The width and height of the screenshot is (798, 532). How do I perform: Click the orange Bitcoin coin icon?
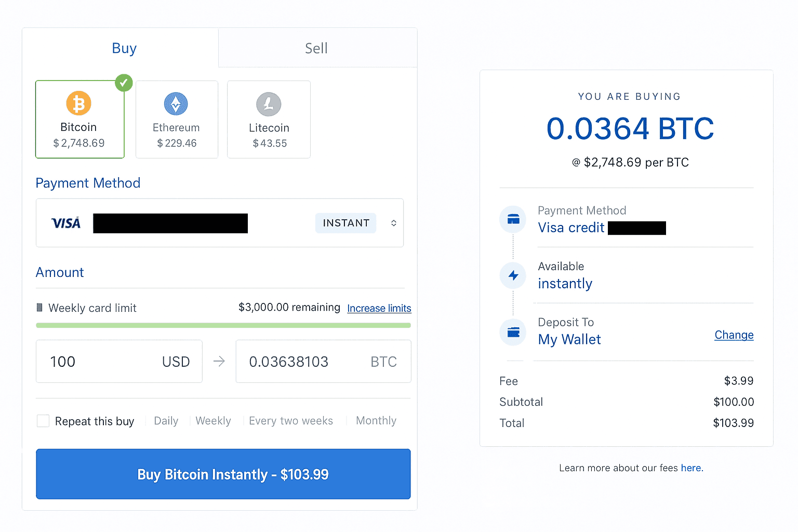coord(78,103)
